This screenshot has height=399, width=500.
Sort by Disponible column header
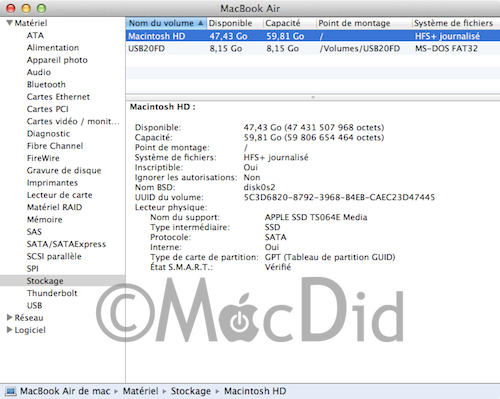point(235,23)
